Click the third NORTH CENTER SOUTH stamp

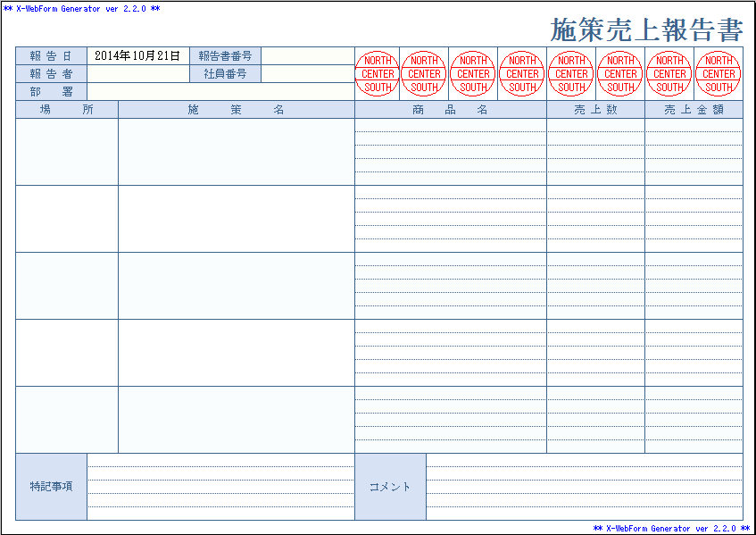pos(473,73)
